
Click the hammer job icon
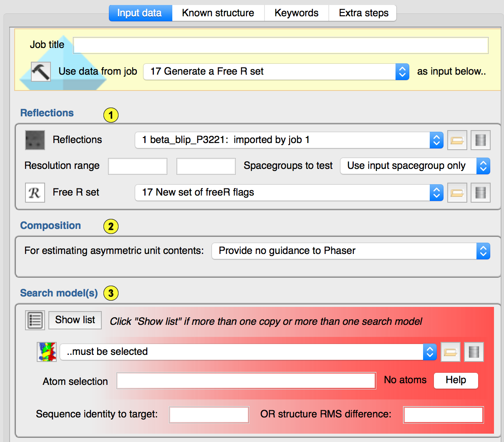click(x=41, y=72)
